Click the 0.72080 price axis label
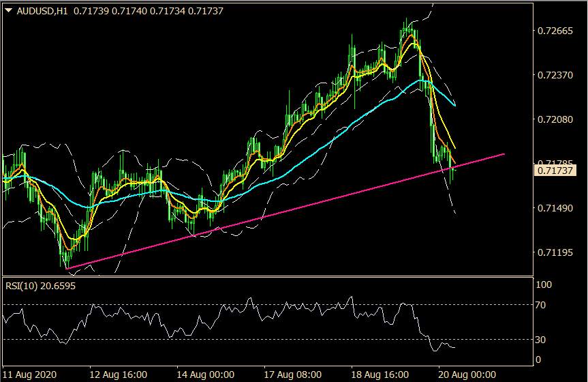The width and height of the screenshot is (588, 382). tap(555, 119)
